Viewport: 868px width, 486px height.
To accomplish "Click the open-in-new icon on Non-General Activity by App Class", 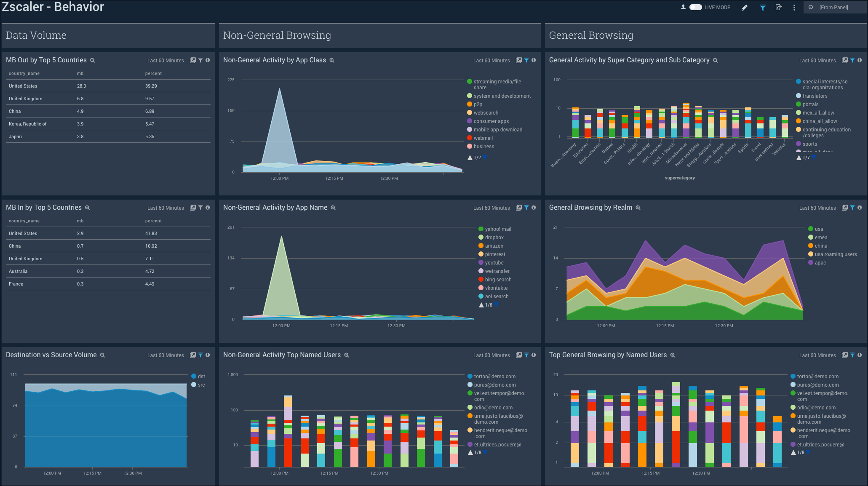I will click(x=518, y=60).
